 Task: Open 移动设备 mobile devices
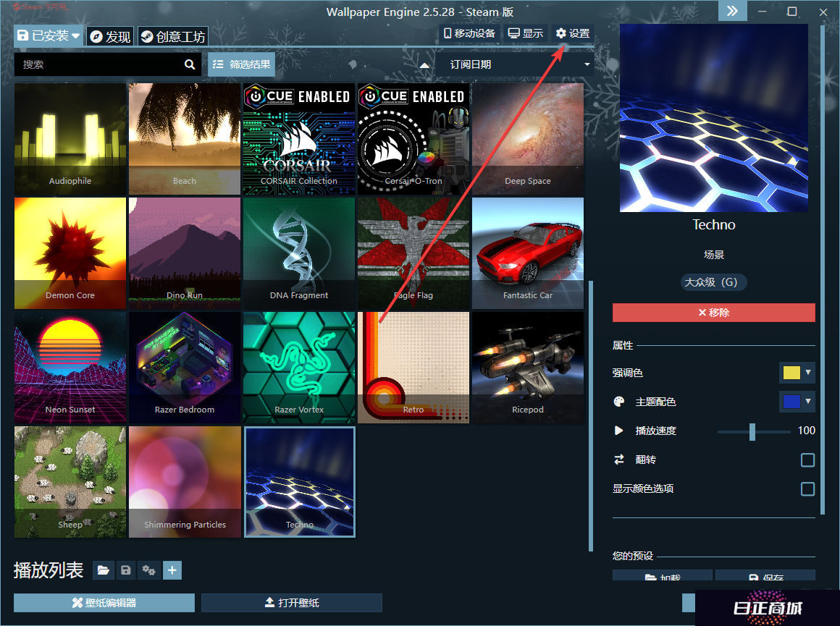[469, 33]
